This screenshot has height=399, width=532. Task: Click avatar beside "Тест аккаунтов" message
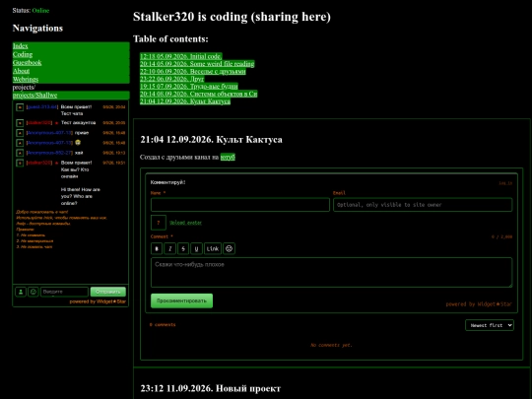20,123
